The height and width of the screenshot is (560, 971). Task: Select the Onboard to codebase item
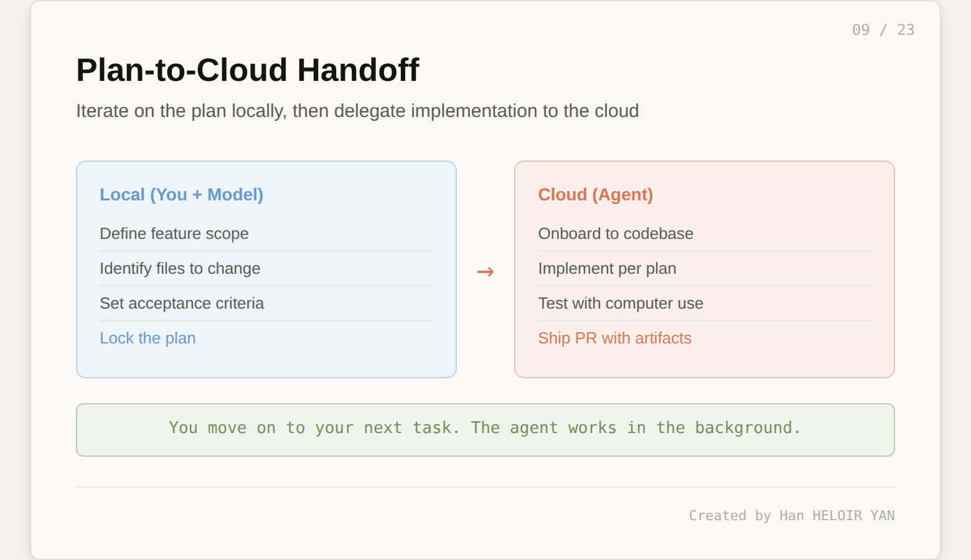(615, 234)
